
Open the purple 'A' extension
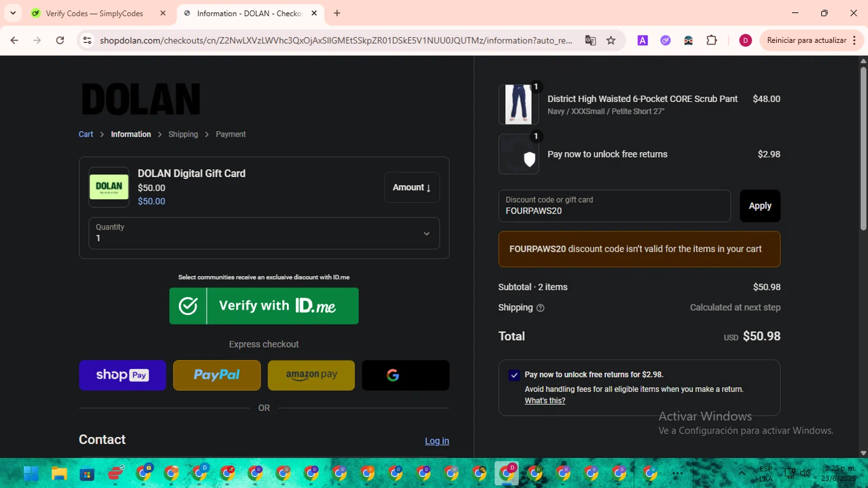642,41
